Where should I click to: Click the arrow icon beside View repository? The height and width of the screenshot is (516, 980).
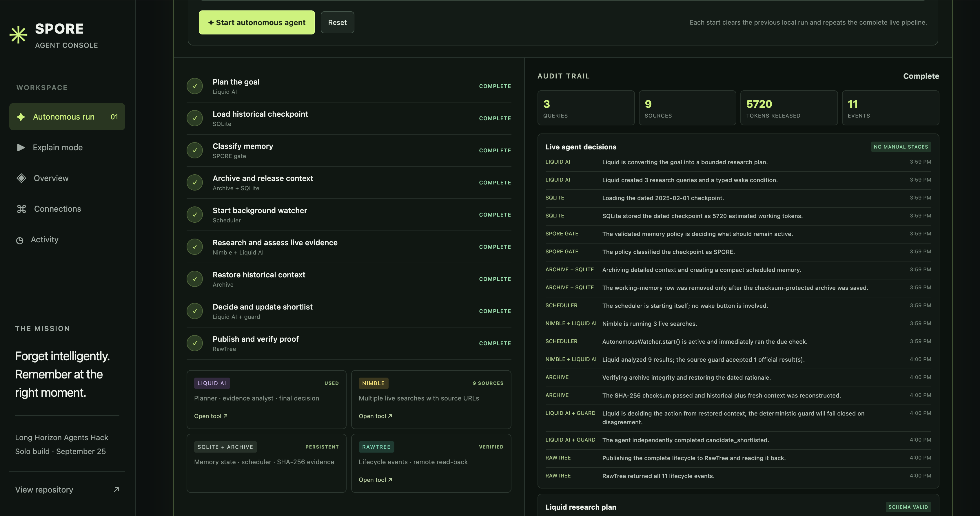click(x=116, y=489)
